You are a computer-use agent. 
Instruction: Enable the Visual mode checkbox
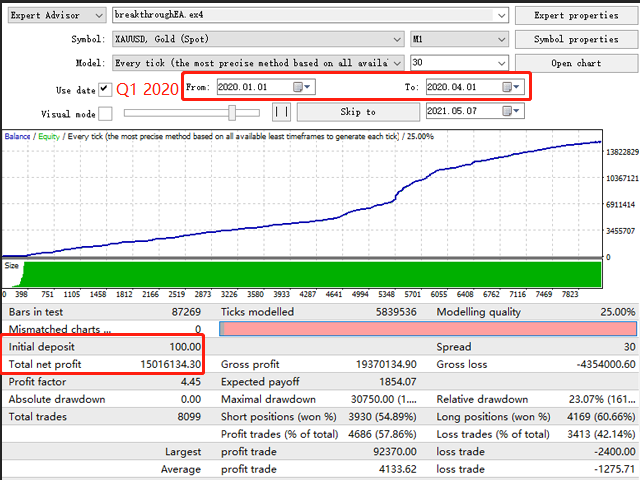[x=105, y=113]
